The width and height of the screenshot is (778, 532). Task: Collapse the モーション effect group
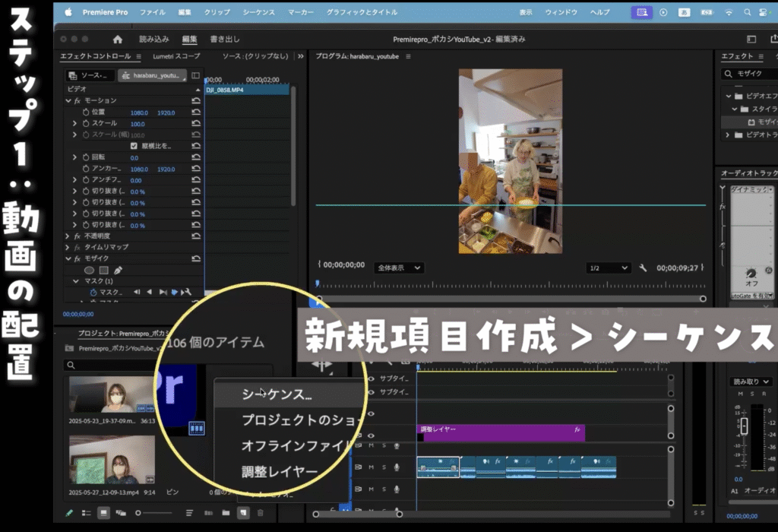click(x=68, y=100)
